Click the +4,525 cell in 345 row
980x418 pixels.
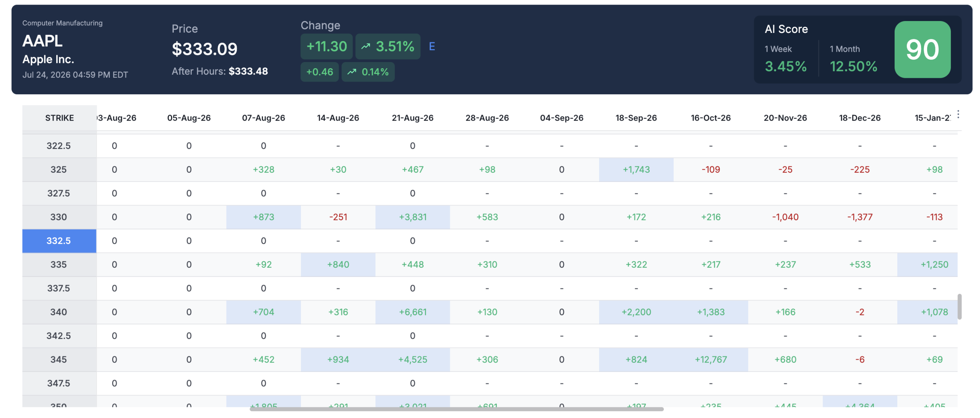[412, 359]
